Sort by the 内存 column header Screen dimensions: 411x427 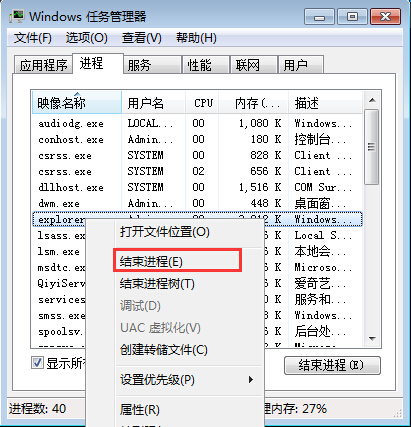pos(254,103)
